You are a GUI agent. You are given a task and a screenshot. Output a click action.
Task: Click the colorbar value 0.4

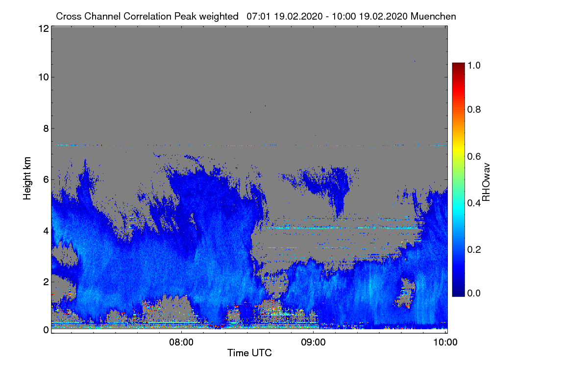pos(474,203)
